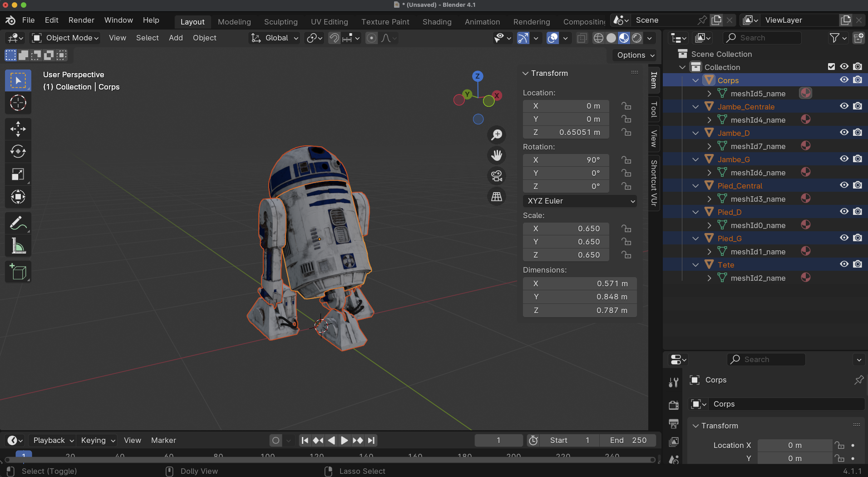Screen dimensions: 868x477
Task: Open the File menu
Action: pos(28,20)
